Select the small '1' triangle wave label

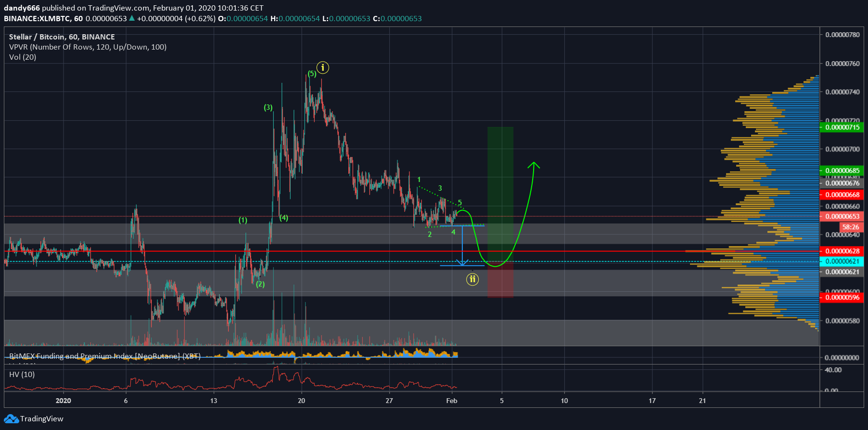coord(419,180)
